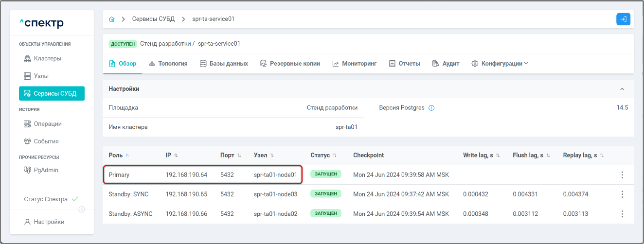Sort the table by IP column
The width and height of the screenshot is (644, 244).
(x=176, y=156)
